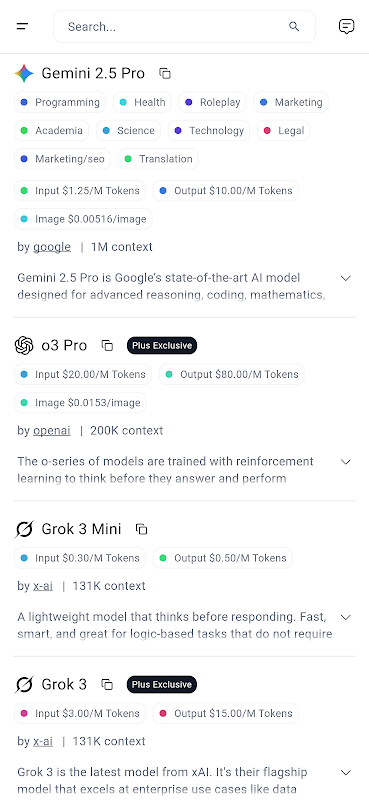Screen dimensions: 369x800
Task: Click the search magnifier icon
Action: 294,27
